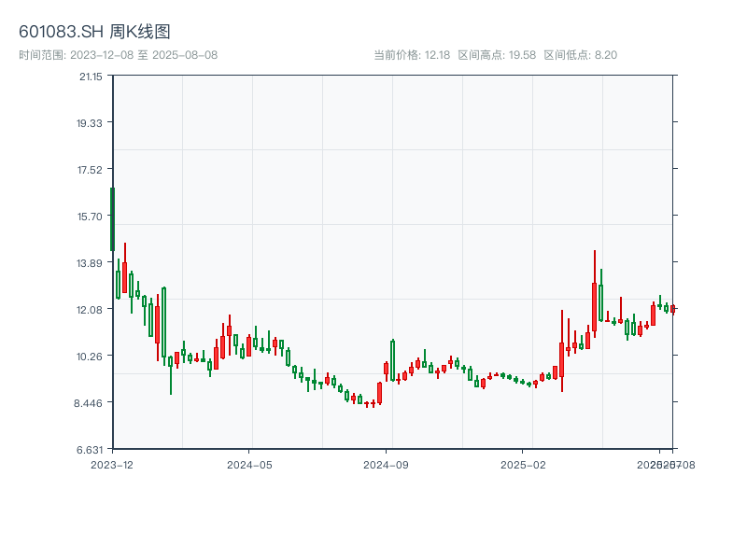Click the y-axis label 15.70
The height and width of the screenshot is (560, 747).
[x=90, y=217]
